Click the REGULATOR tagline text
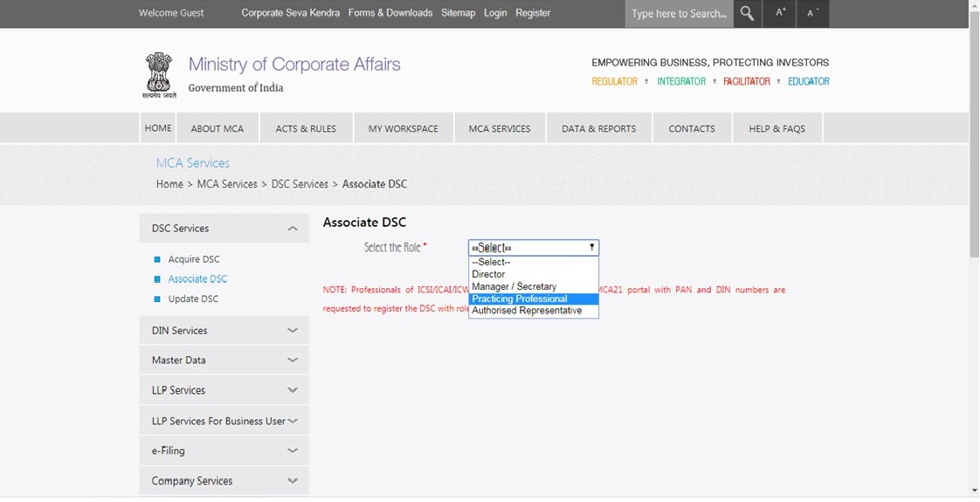Viewport: 980px width, 502px height. pos(614,81)
